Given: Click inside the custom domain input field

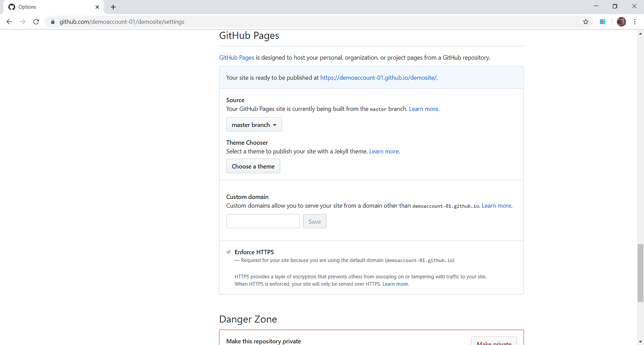Looking at the screenshot, I should coord(263,221).
